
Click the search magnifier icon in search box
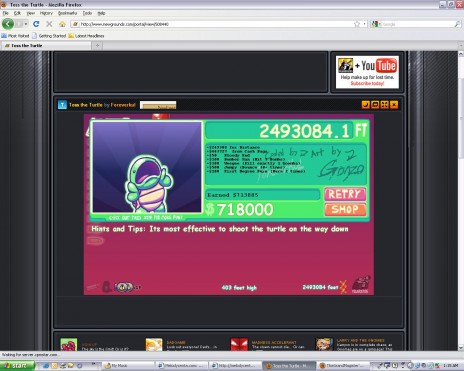point(457,24)
